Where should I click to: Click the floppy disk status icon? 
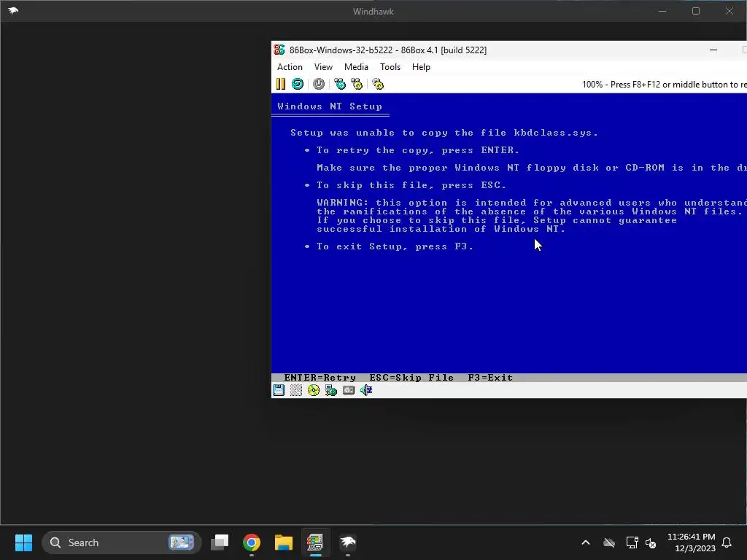coord(279,391)
